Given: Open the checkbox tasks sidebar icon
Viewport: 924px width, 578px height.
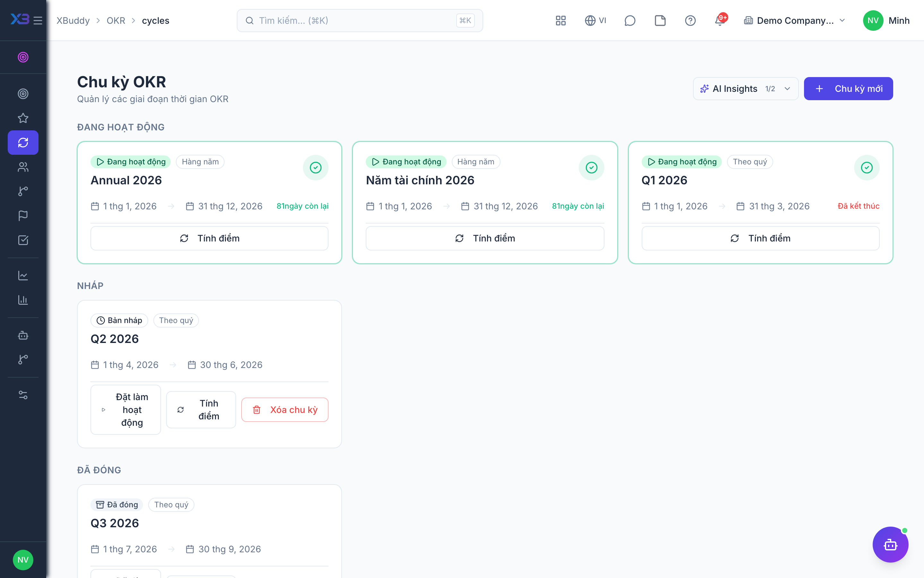Looking at the screenshot, I should 23,240.
